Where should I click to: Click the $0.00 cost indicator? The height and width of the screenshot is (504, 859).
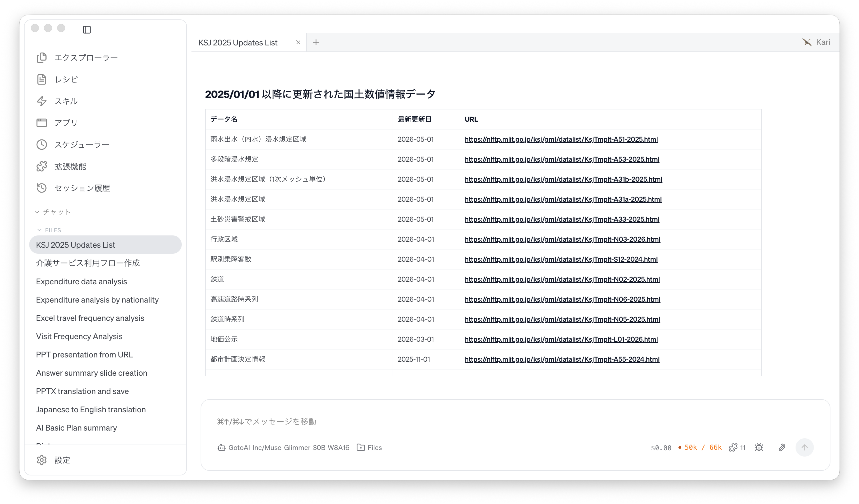click(661, 448)
